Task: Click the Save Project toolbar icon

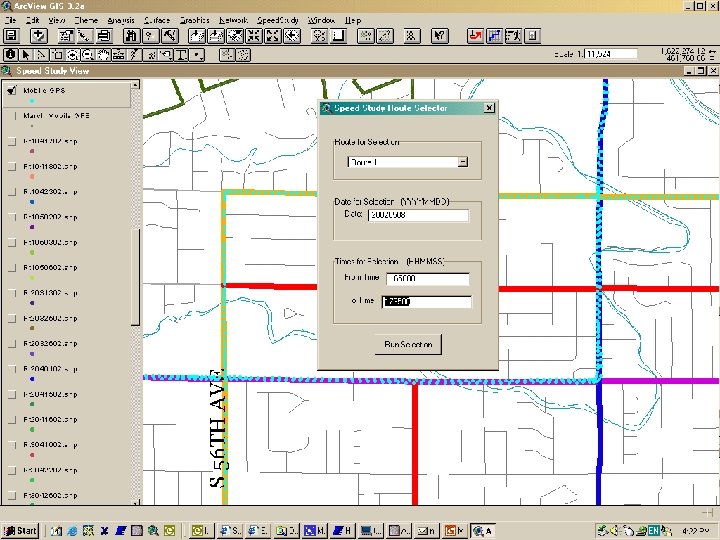Action: tap(11, 36)
